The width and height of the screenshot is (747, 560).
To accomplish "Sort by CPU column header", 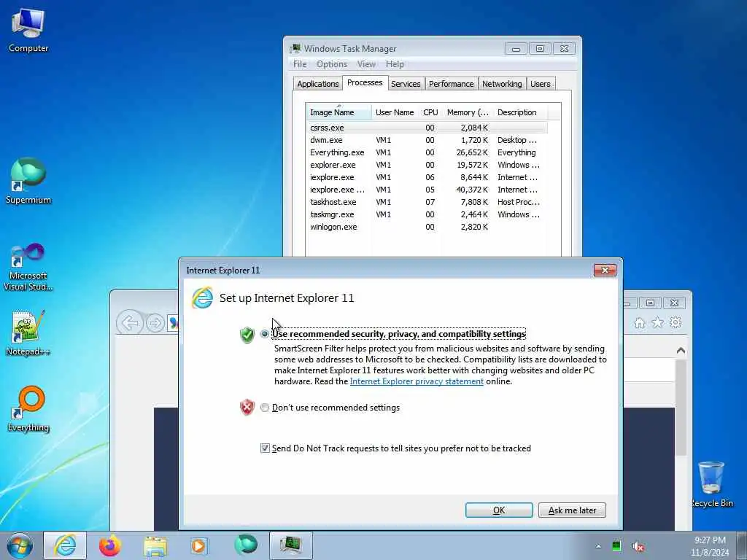I will pos(430,112).
